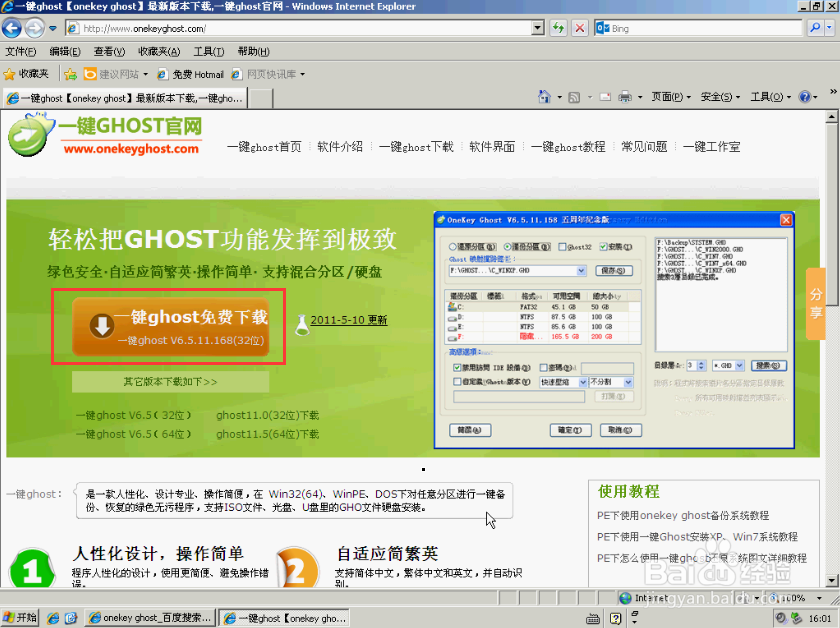
Task: Expand the command bar overflow chevron
Action: click(833, 92)
